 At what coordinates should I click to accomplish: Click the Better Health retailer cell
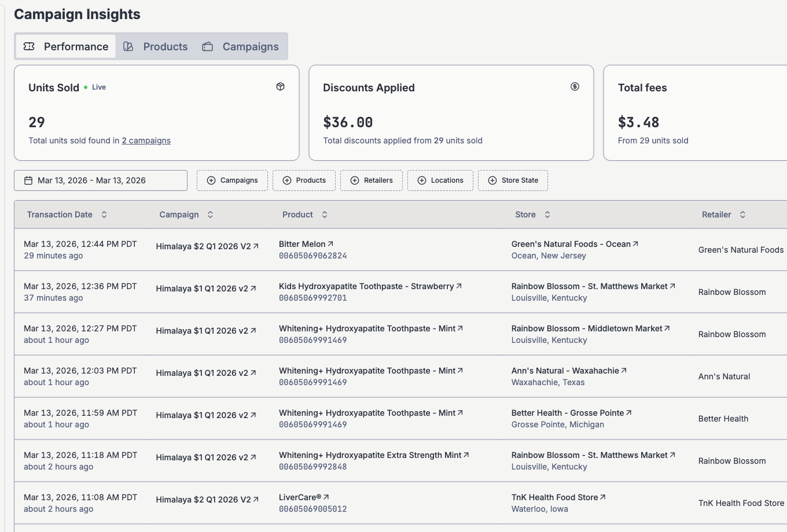coord(723,419)
